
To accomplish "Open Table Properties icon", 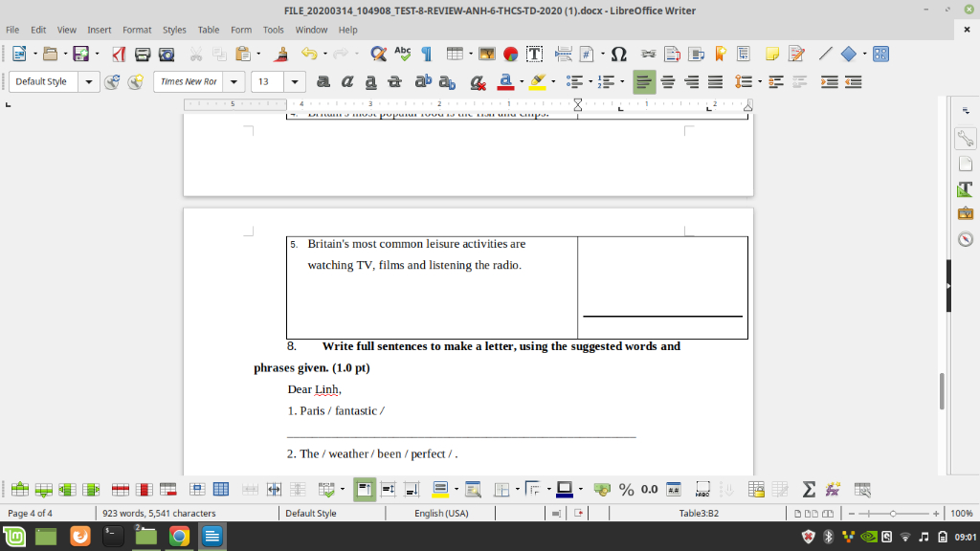I will pyautogui.click(x=862, y=490).
